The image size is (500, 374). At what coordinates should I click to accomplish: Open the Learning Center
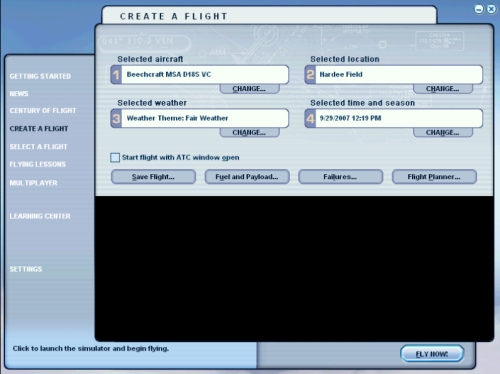(x=40, y=216)
